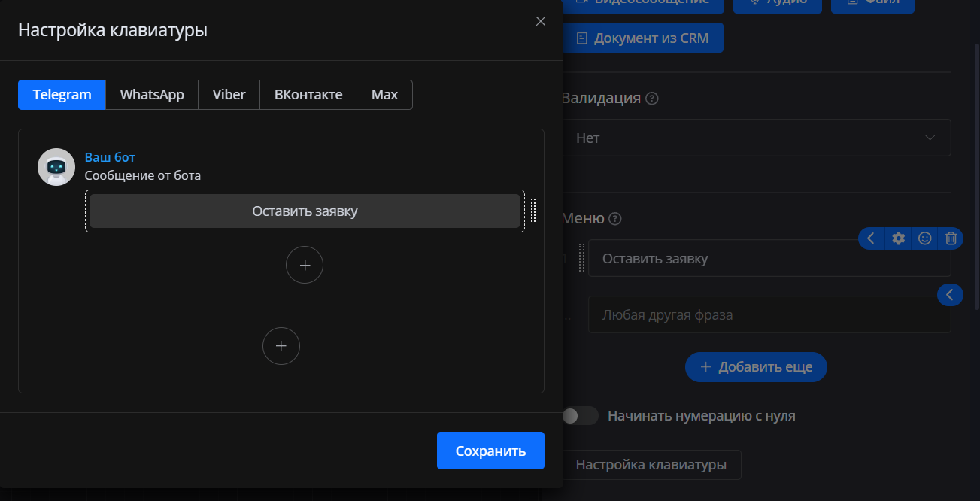Click the help icon next to Валидация
980x501 pixels.
(x=652, y=99)
